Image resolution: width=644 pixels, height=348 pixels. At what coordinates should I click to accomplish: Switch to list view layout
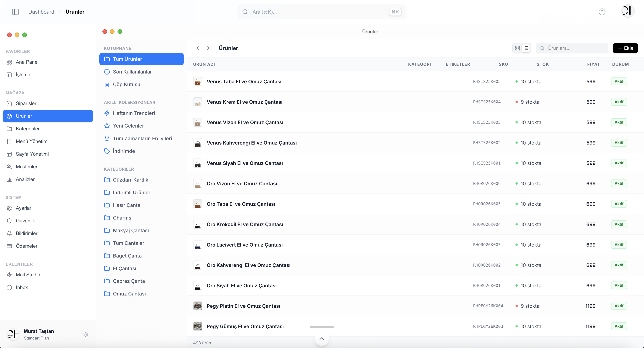pyautogui.click(x=526, y=48)
